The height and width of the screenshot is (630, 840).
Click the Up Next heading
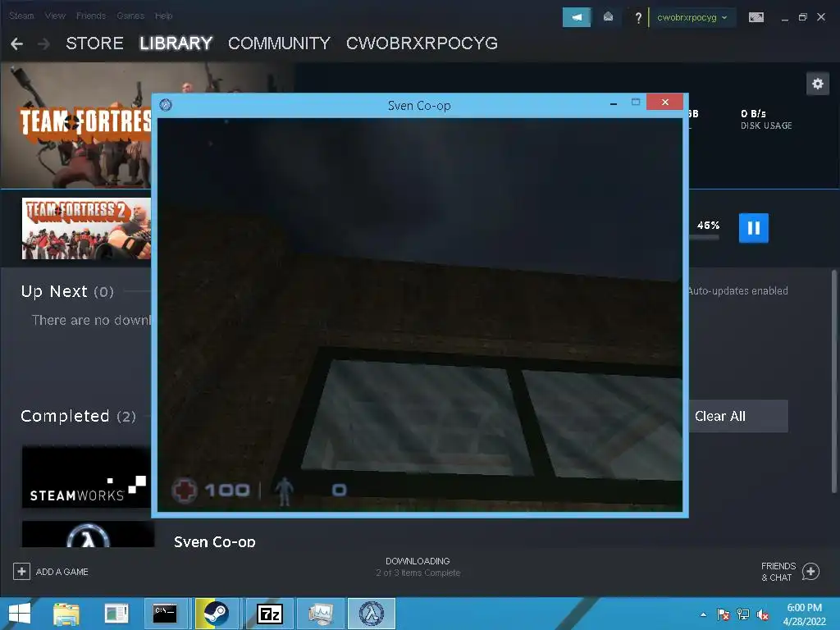(67, 291)
